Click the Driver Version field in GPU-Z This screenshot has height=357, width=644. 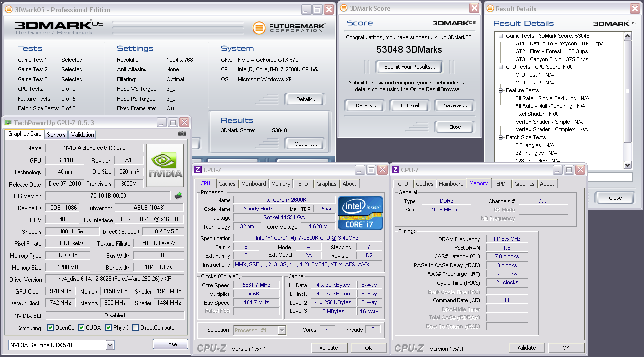115,279
